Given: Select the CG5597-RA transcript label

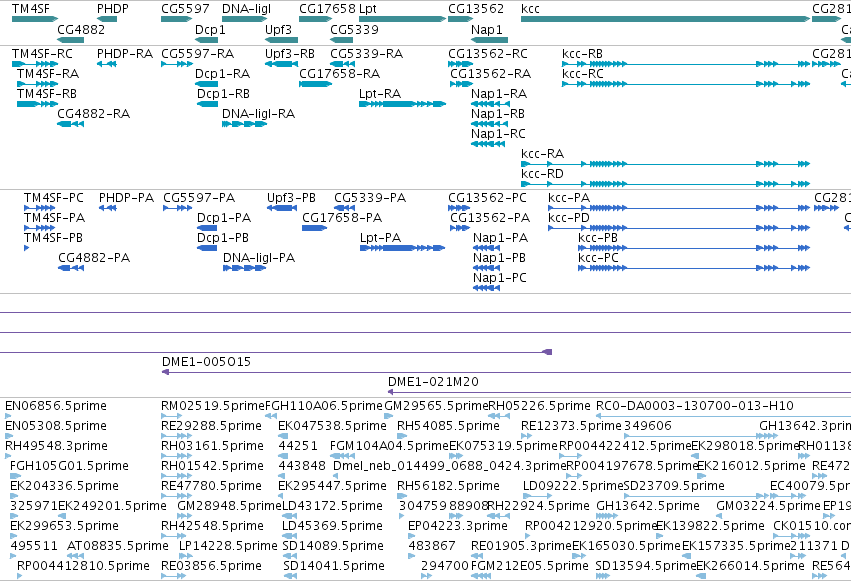Looking at the screenshot, I should coord(198,54).
